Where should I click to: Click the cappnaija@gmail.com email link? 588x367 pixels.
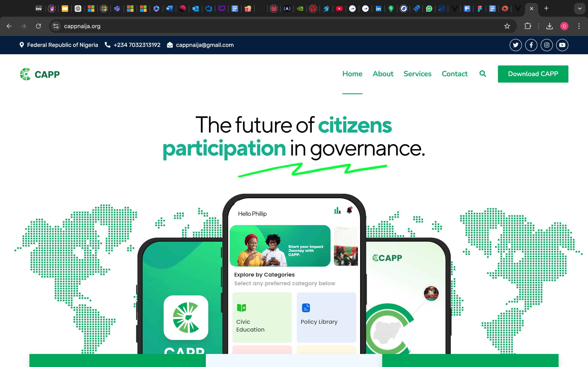tap(205, 45)
